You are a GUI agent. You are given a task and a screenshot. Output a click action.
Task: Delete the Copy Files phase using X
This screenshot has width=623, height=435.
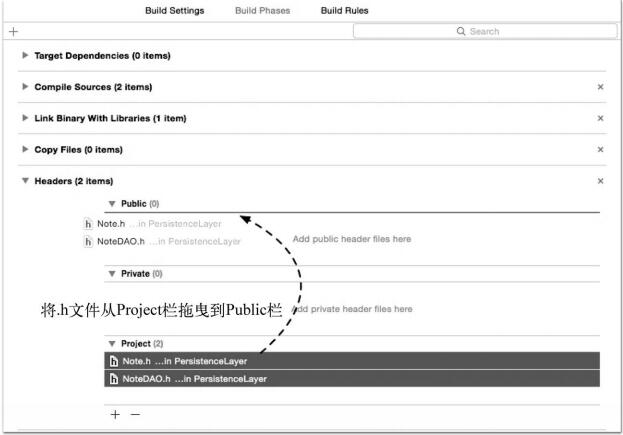(600, 150)
